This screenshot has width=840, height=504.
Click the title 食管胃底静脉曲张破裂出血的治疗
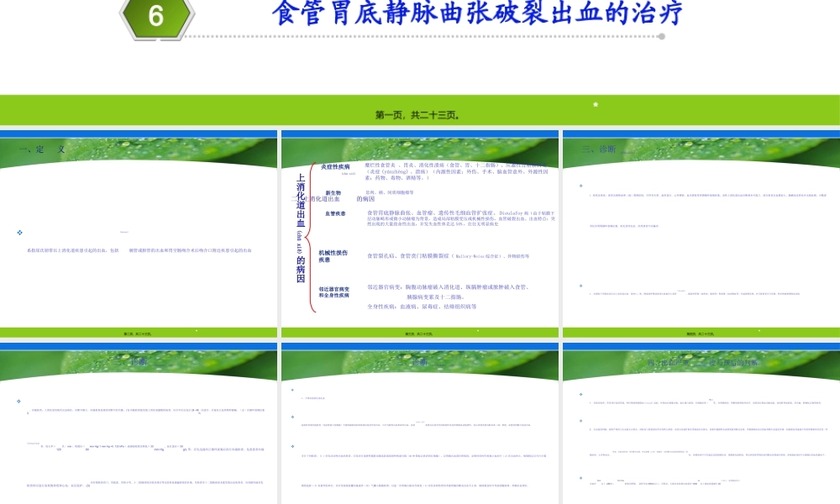tap(479, 13)
